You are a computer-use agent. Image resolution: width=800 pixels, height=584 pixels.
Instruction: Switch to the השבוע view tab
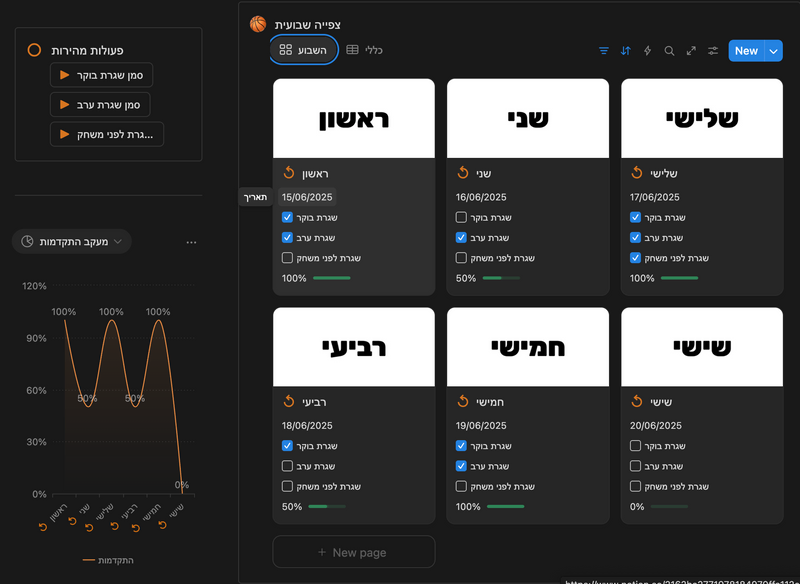coord(304,49)
